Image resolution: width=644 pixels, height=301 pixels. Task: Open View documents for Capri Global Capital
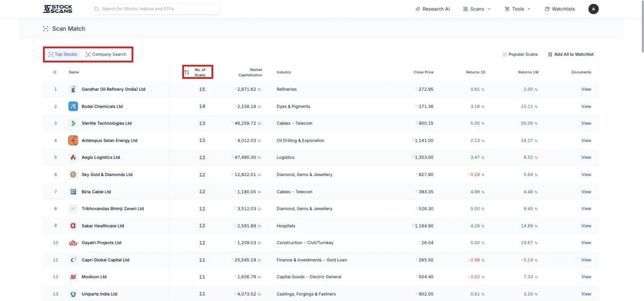pyautogui.click(x=586, y=260)
